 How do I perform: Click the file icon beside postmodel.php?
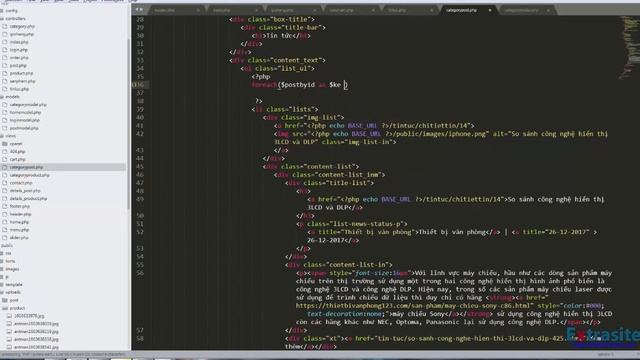[5, 128]
